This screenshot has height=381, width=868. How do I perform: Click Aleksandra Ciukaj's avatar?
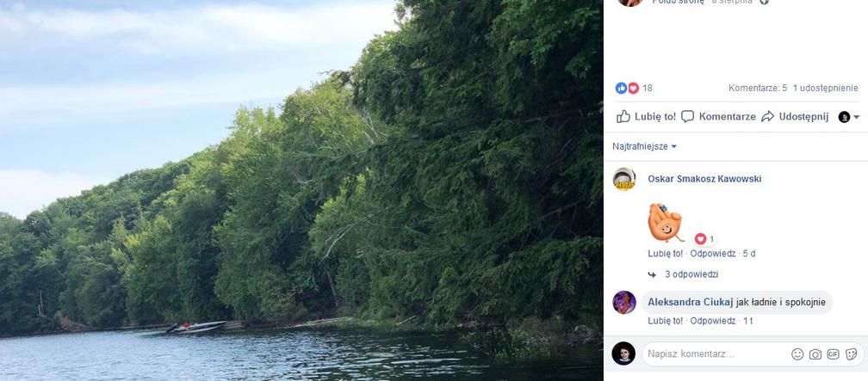(624, 303)
